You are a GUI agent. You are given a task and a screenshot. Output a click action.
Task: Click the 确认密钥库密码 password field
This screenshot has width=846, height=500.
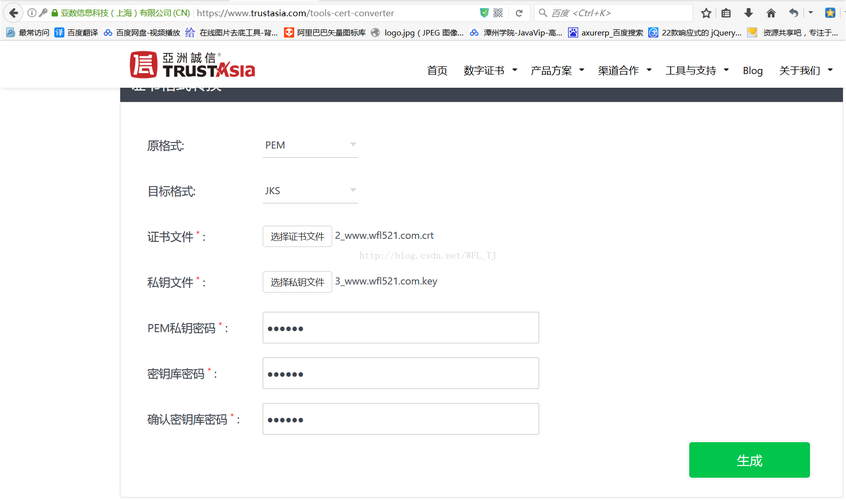[x=401, y=419]
